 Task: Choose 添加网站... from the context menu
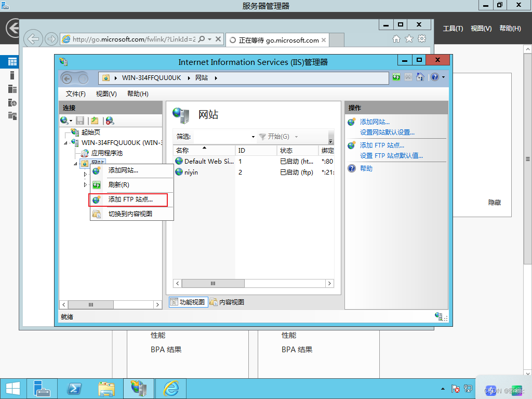click(x=131, y=170)
